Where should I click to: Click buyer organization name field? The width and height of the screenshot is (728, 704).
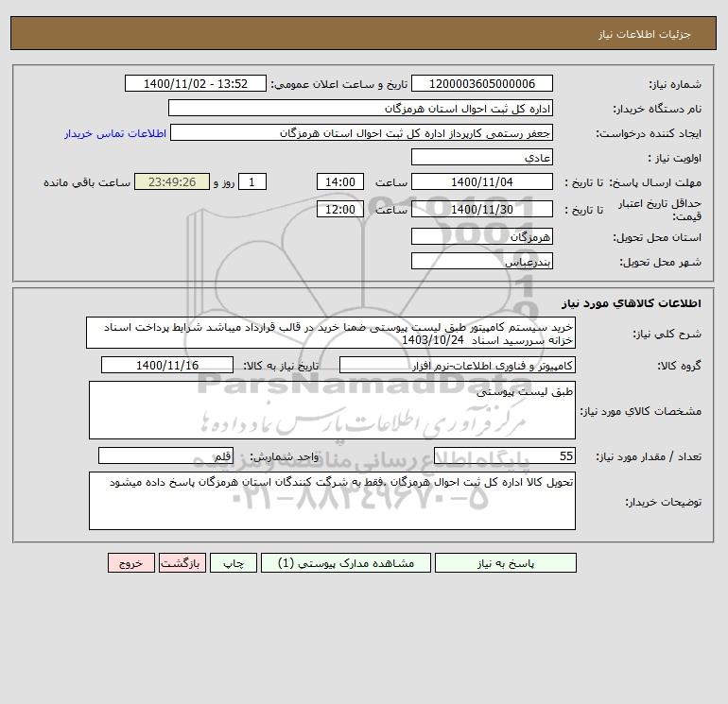[360, 108]
